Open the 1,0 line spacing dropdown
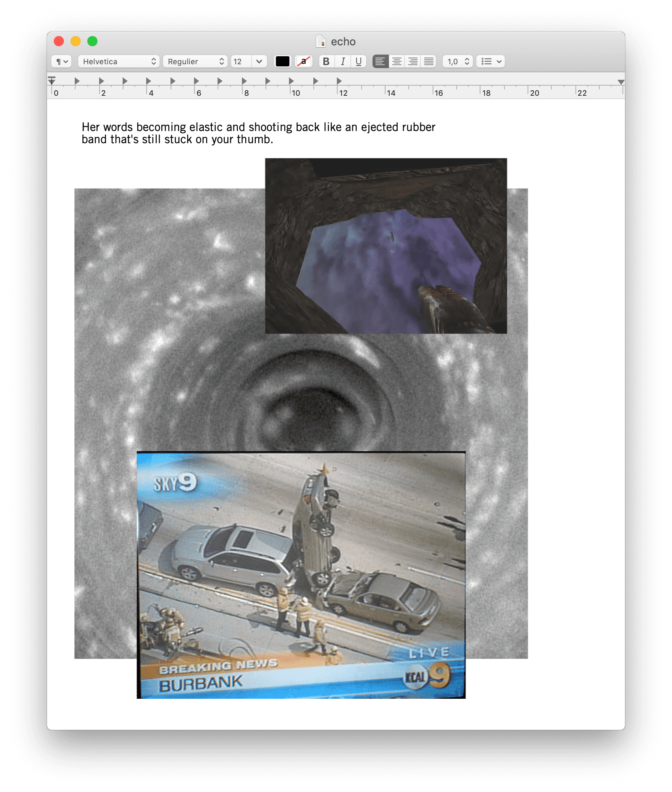Viewport: 672px width, 792px height. pos(458,61)
